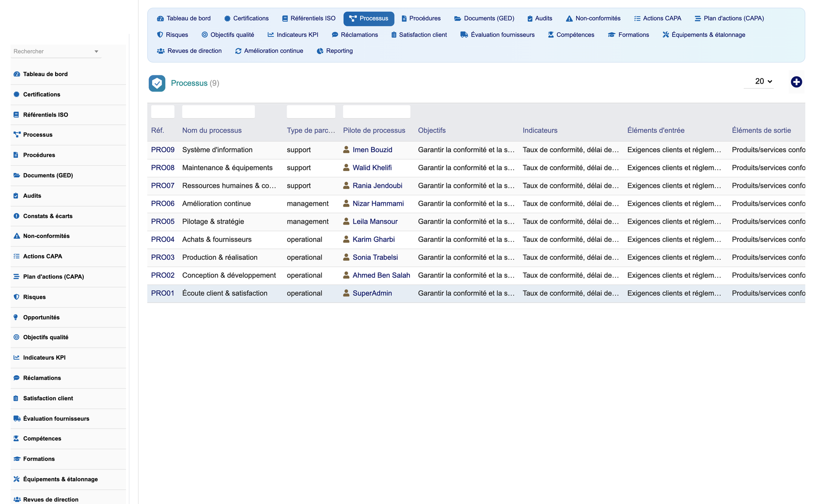
Task: Click the Actions CAPA list icon in sidebar
Action: pyautogui.click(x=17, y=256)
